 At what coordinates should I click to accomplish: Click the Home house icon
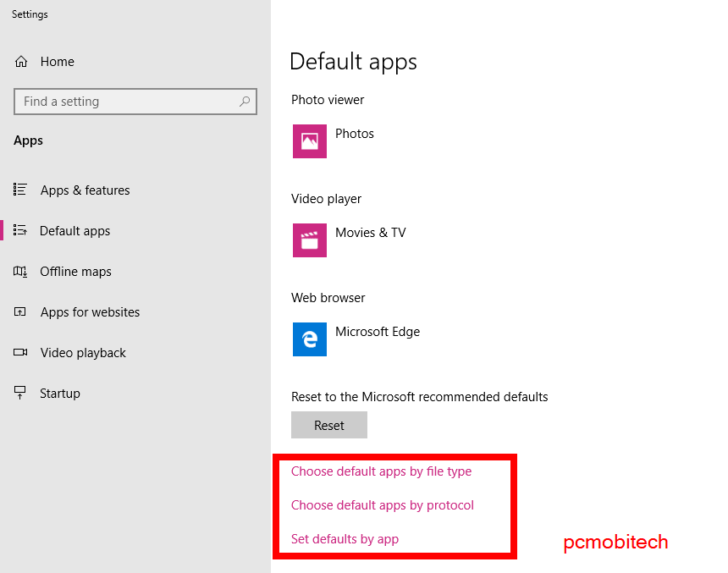pos(21,61)
